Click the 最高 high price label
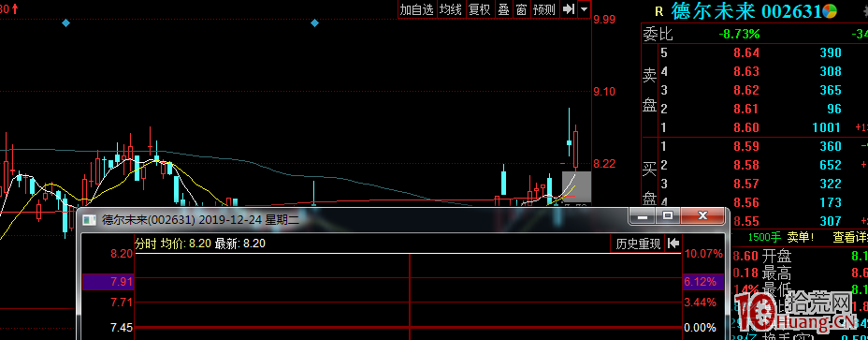The height and width of the screenshot is (340, 868). coord(776,273)
